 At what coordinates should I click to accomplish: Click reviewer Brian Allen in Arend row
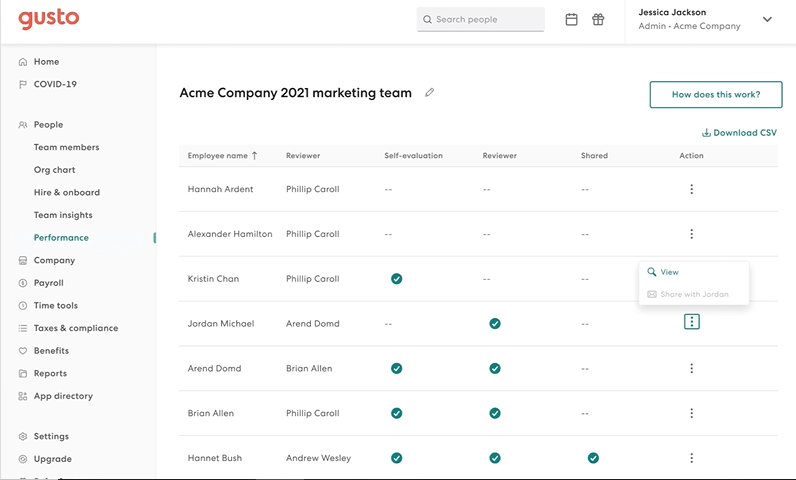[309, 368]
